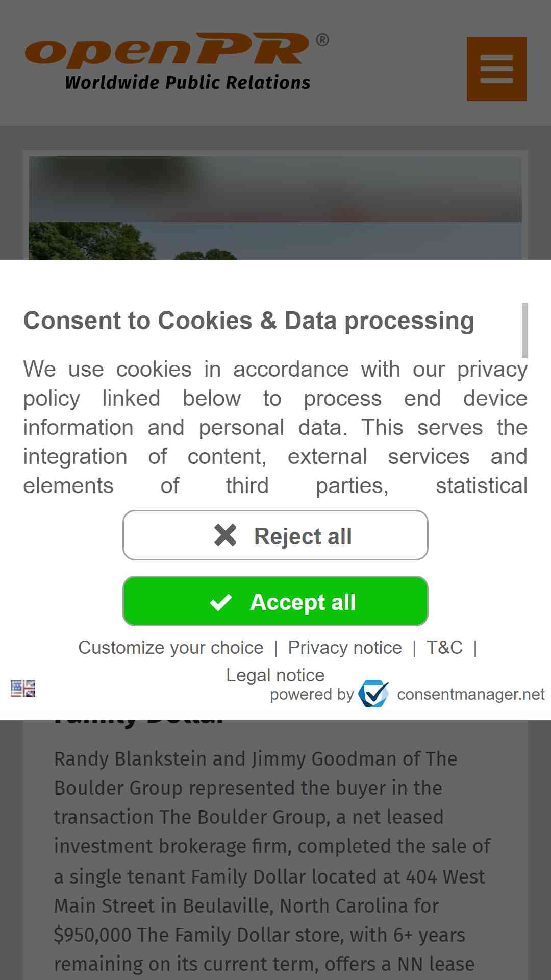Visit the consentmanager.net link
Viewport: 551px width, 980px height.
pyautogui.click(x=471, y=694)
